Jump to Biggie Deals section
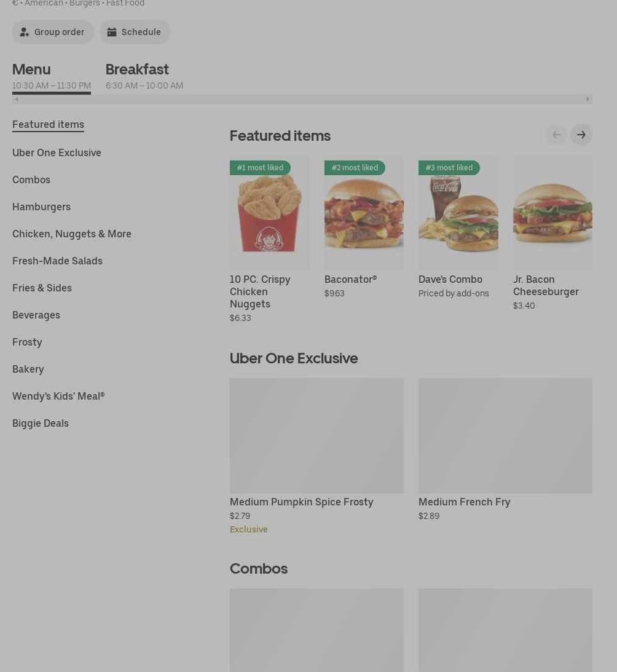 click(41, 424)
